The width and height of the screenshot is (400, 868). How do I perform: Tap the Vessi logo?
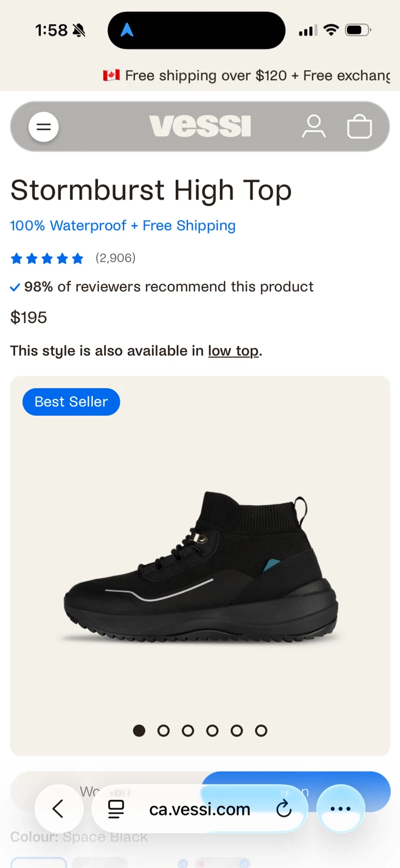pos(200,127)
